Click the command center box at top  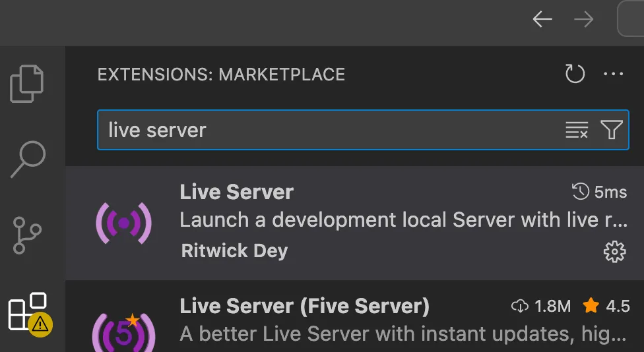click(631, 19)
